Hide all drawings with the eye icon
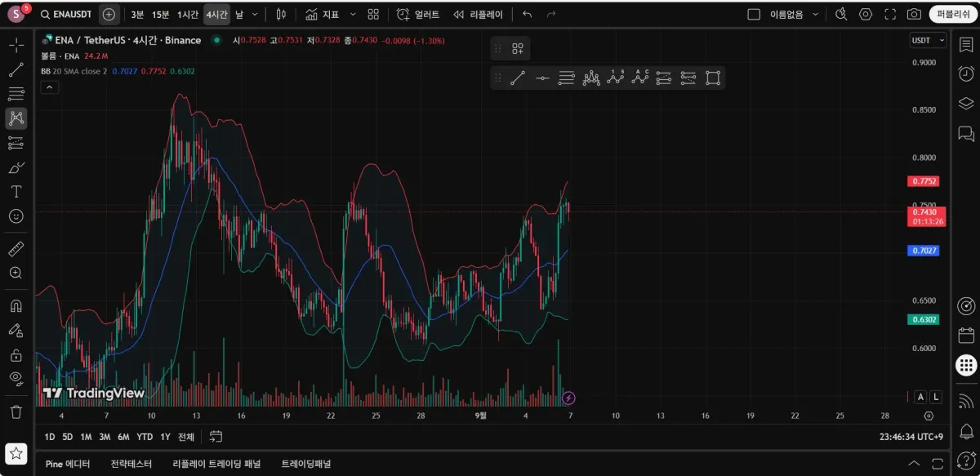 pyautogui.click(x=16, y=378)
